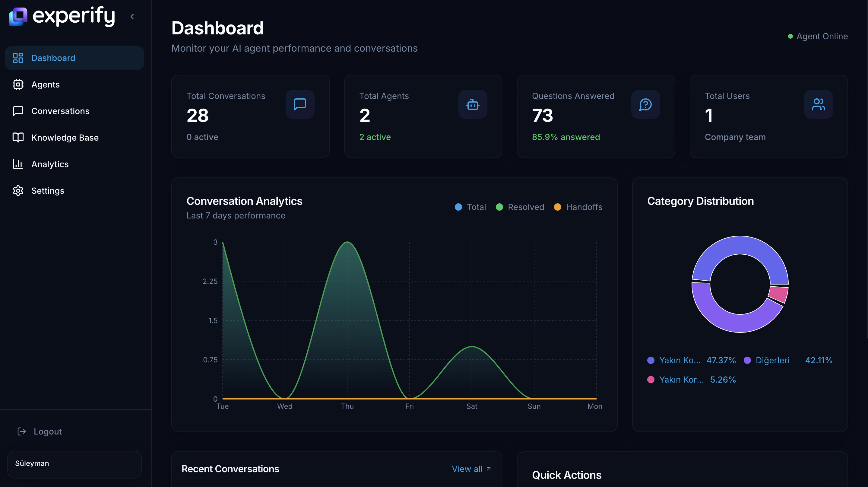The width and height of the screenshot is (868, 487).
Task: Open Conversations from the sidebar
Action: point(60,111)
